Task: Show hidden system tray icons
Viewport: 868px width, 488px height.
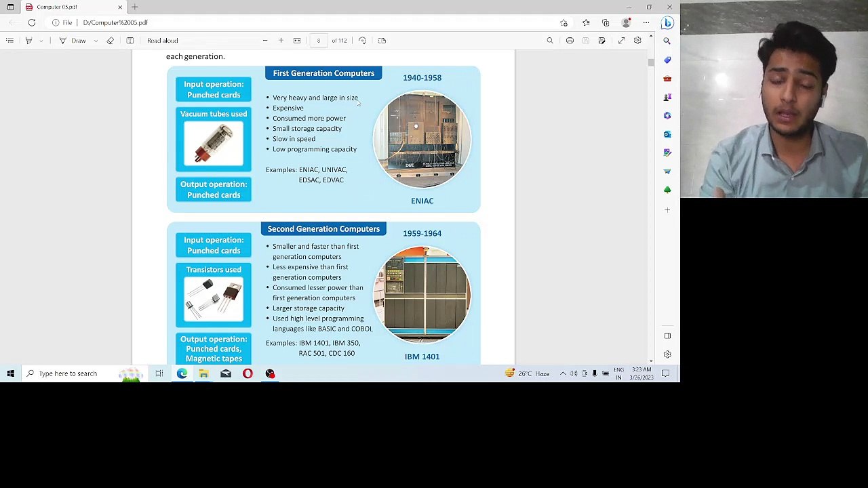Action: click(562, 373)
